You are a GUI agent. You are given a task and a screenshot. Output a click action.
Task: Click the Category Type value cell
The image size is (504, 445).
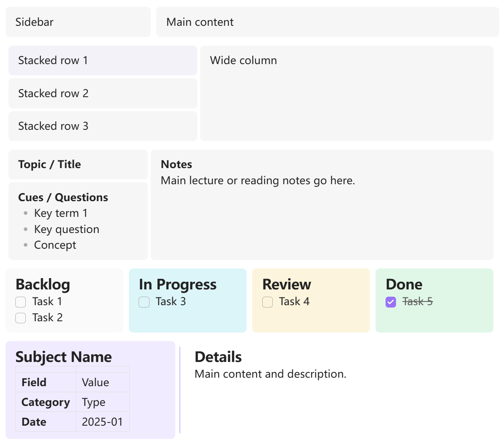coord(103,402)
